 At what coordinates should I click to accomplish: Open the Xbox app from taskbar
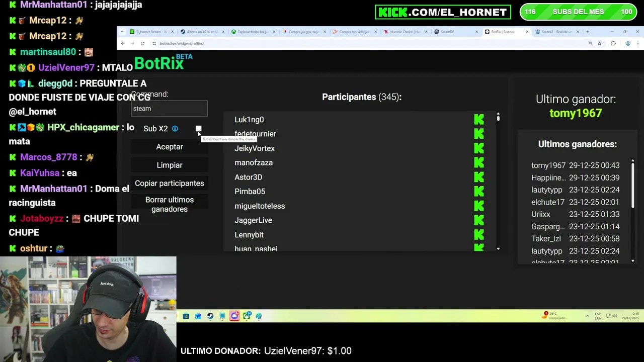247,316
